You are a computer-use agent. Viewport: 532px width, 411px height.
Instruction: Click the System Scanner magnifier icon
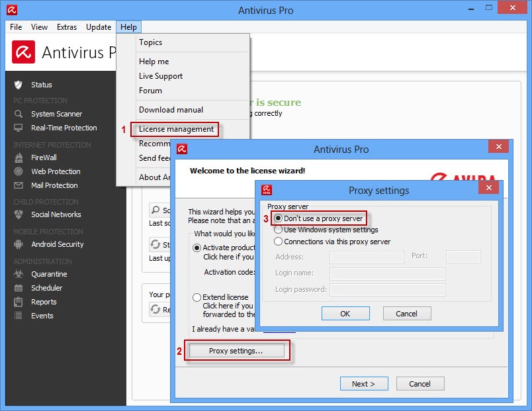(x=19, y=114)
